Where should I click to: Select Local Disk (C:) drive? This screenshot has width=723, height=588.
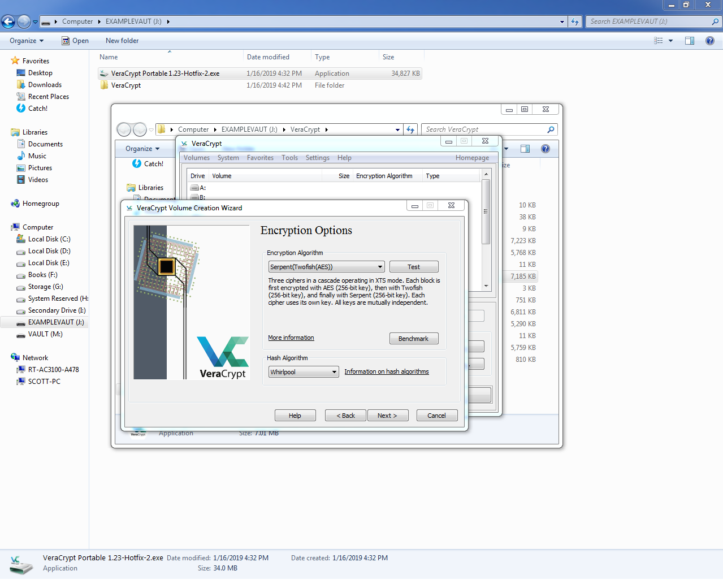(x=44, y=239)
